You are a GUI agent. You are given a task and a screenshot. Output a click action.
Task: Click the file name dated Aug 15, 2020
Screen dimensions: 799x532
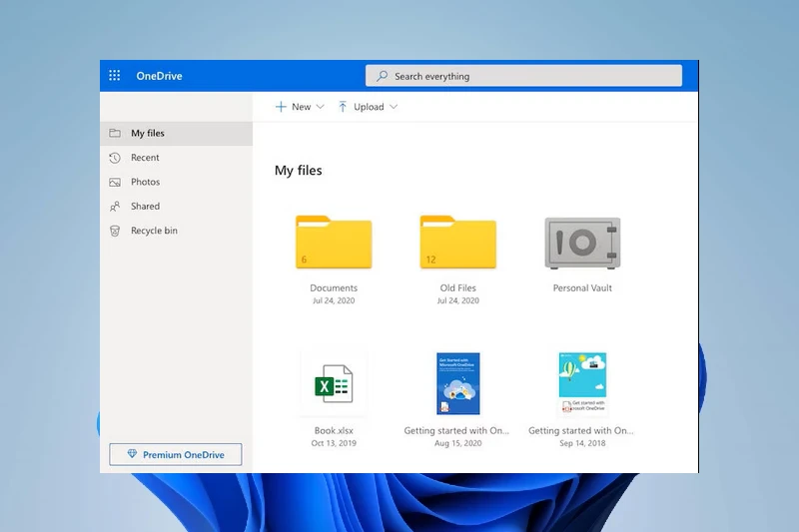456,430
